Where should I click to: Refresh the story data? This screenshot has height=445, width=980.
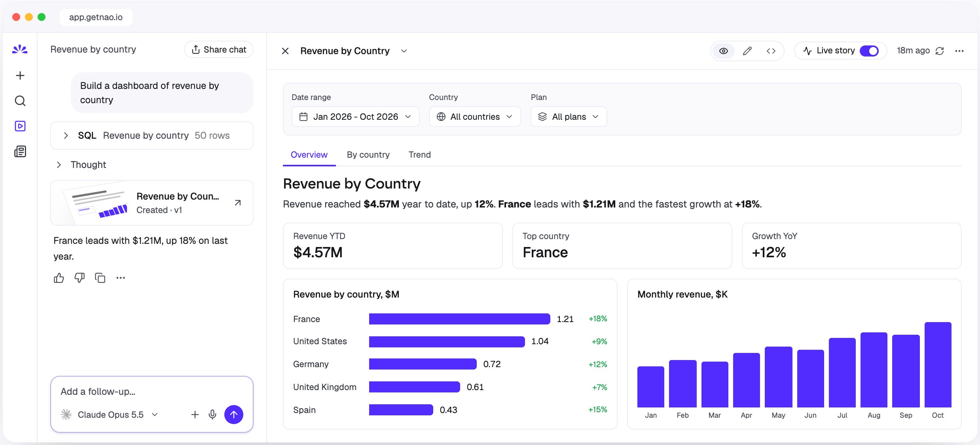(940, 51)
